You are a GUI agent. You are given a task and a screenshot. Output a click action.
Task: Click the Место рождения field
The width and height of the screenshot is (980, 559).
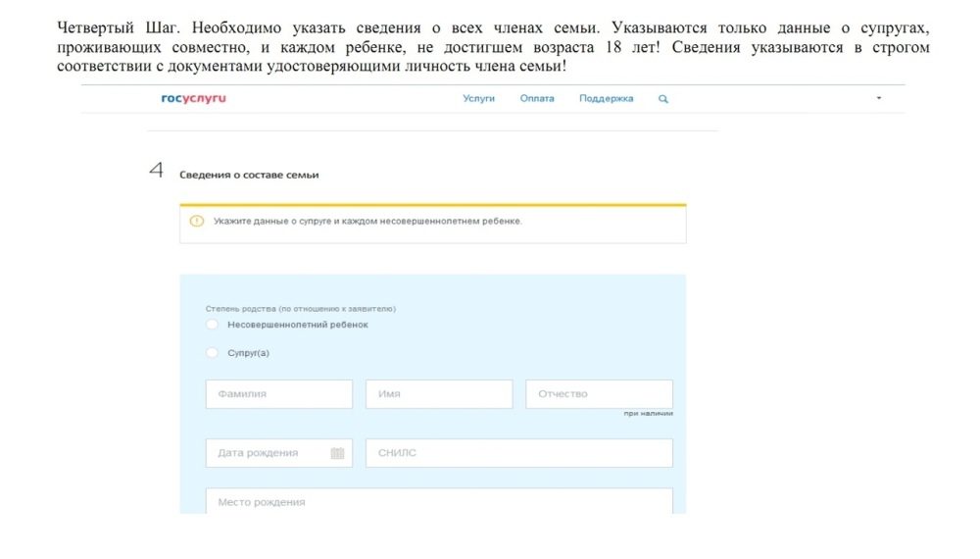click(438, 501)
